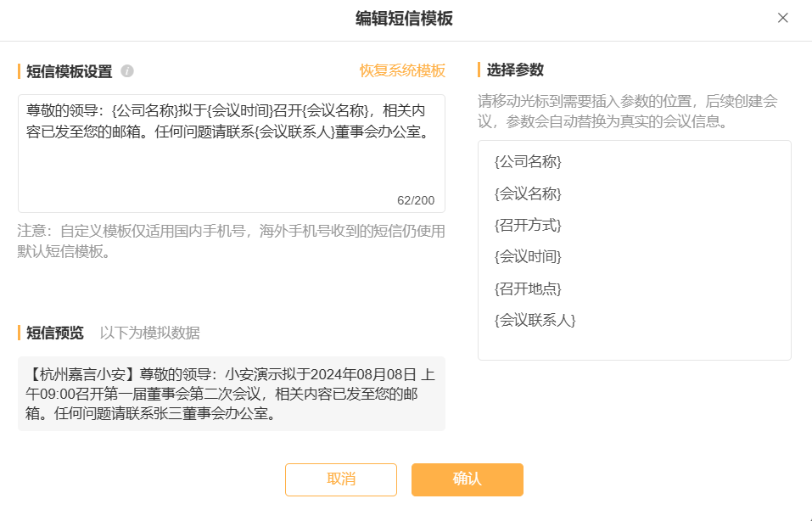This screenshot has height=521, width=812.
Task: Click the SMS preview message box
Action: click(231, 394)
